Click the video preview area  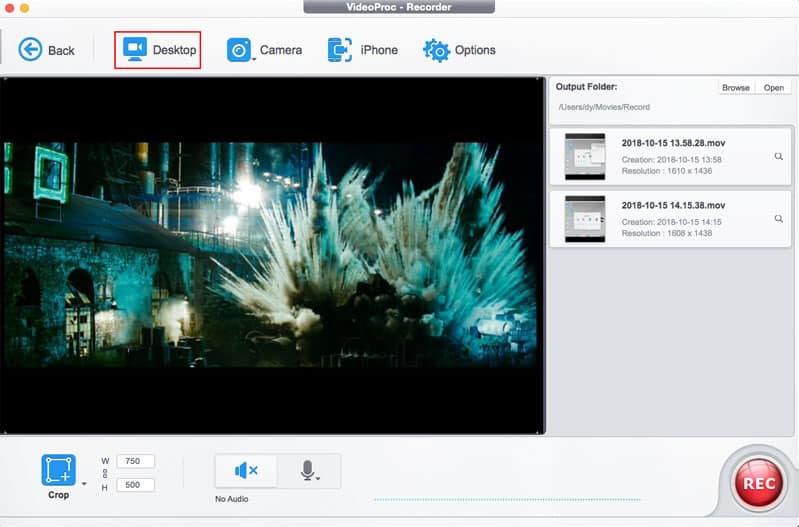272,256
